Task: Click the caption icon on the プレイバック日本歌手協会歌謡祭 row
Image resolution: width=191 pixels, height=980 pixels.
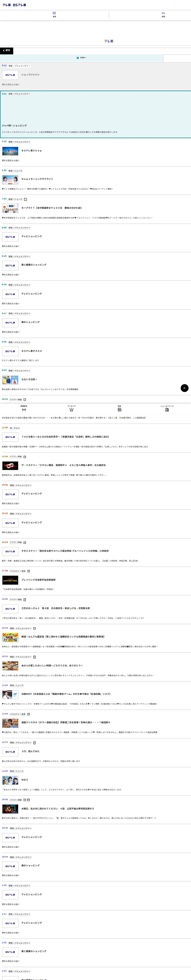Action: tap(29, 571)
